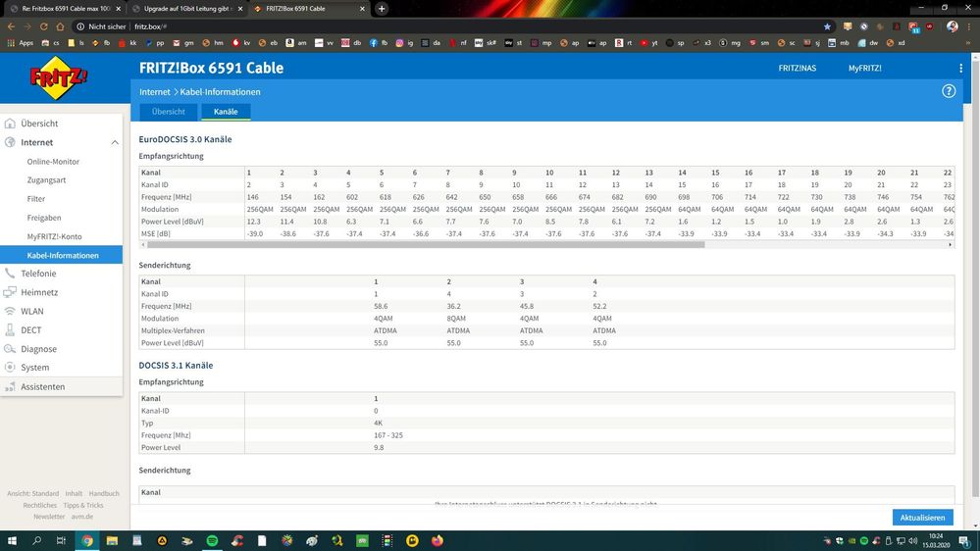Click the Telefonie phone icon
This screenshot has height=551, width=980.
[10, 273]
